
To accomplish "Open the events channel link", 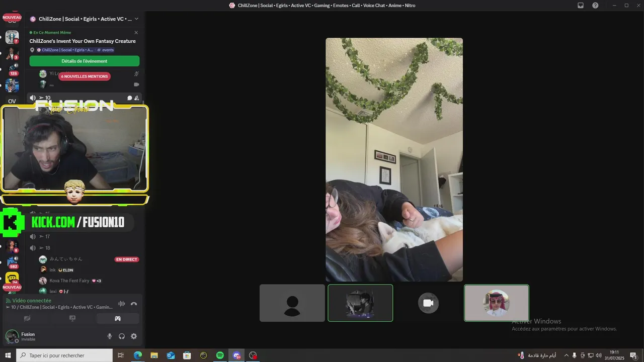I will pos(105,50).
